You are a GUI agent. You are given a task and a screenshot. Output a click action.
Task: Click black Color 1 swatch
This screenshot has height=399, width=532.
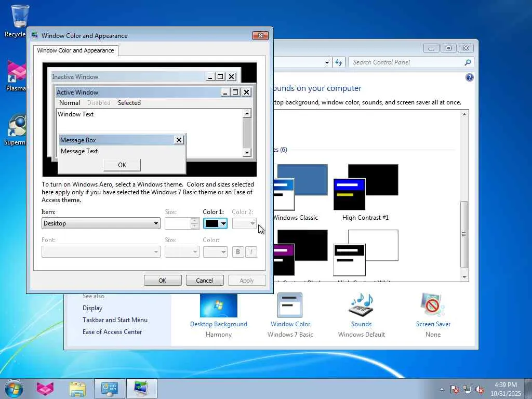212,223
